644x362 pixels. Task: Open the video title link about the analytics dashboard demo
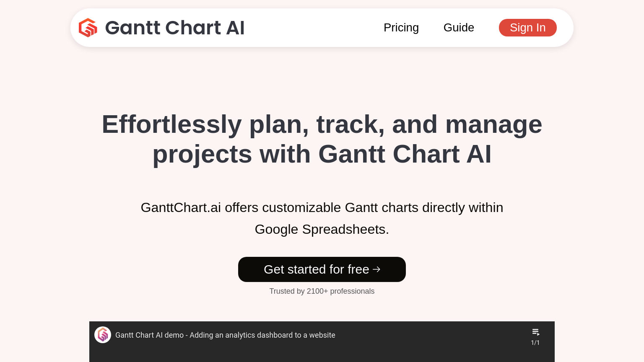click(x=225, y=335)
